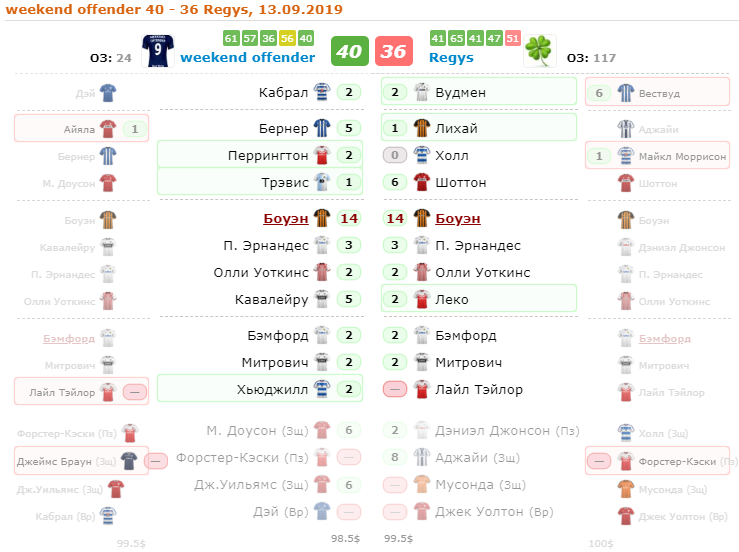Click the shirt icon beside Лихай
The image size is (739, 552).
coord(422,128)
